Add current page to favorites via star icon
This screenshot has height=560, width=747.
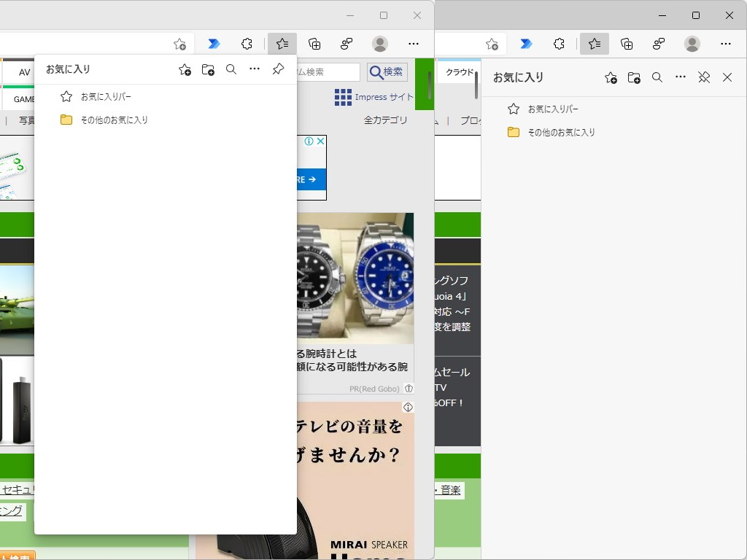coord(179,44)
